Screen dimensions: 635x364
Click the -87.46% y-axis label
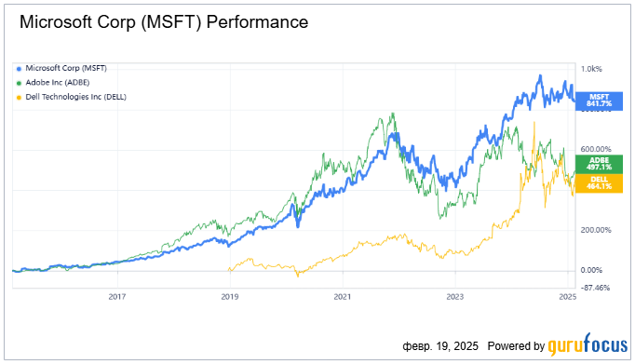pos(595,288)
